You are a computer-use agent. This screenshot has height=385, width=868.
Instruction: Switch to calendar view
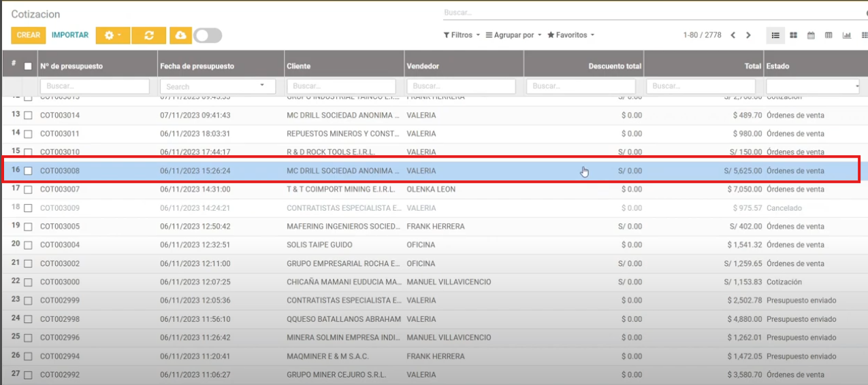[811, 35]
